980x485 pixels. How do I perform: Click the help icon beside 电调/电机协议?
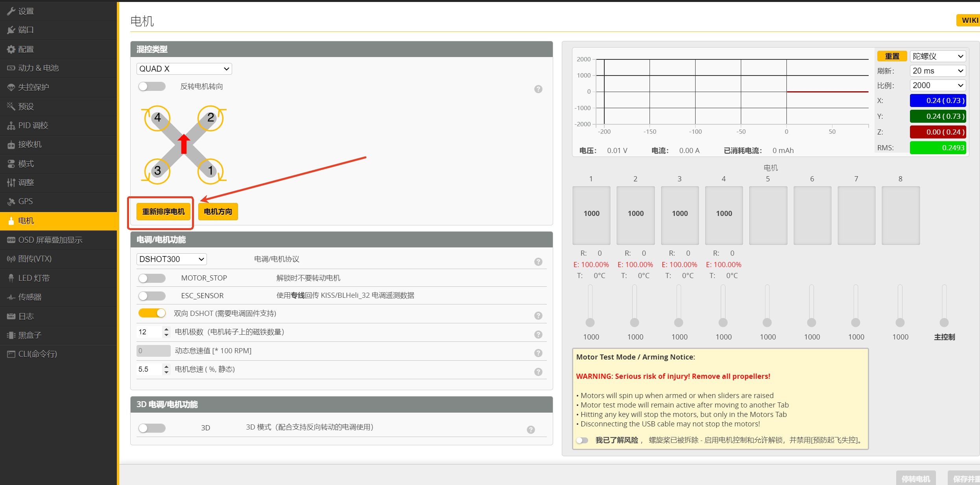click(538, 262)
